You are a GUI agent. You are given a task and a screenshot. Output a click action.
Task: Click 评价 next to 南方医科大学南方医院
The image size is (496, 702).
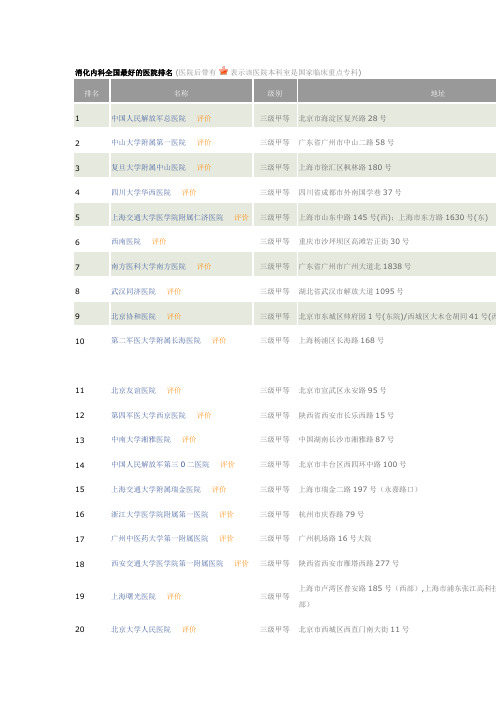tap(204, 266)
